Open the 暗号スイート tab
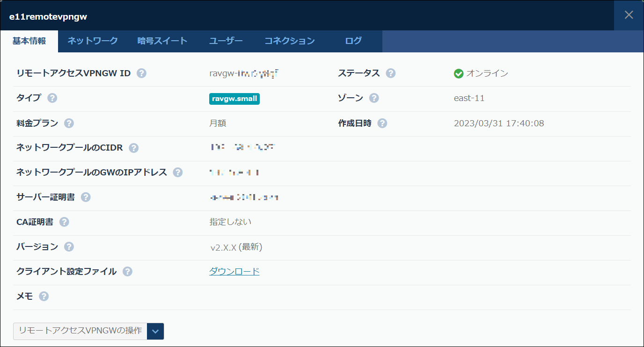This screenshot has height=347, width=644. pos(161,41)
